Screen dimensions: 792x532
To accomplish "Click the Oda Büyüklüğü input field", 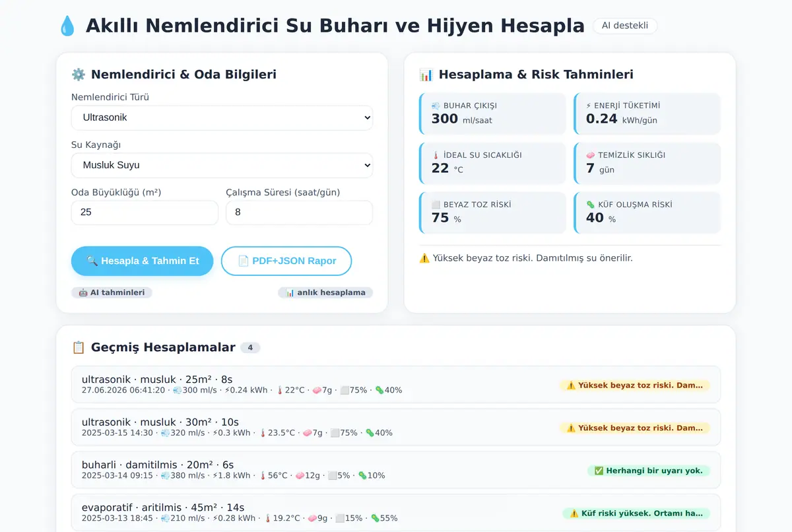I will tap(145, 213).
